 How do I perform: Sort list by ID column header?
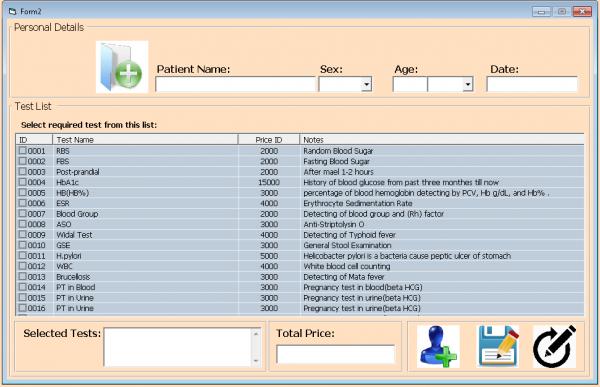[x=34, y=140]
